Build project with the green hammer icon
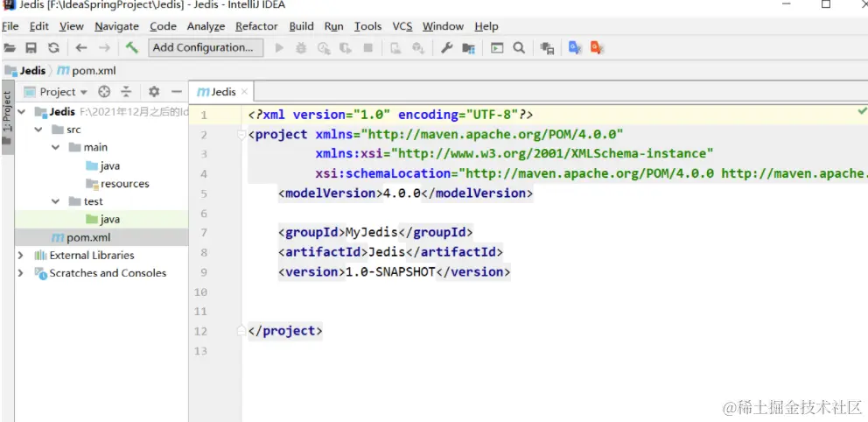Screen dimensions: 868x422 click(x=132, y=47)
